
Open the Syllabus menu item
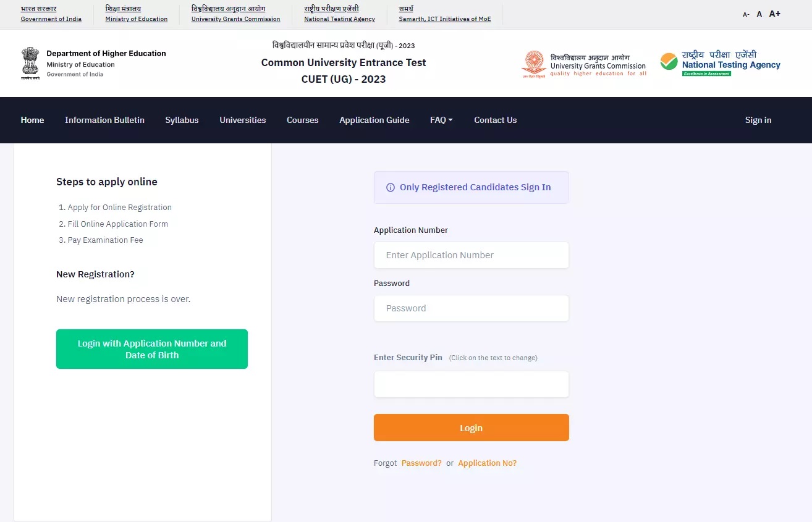(182, 120)
